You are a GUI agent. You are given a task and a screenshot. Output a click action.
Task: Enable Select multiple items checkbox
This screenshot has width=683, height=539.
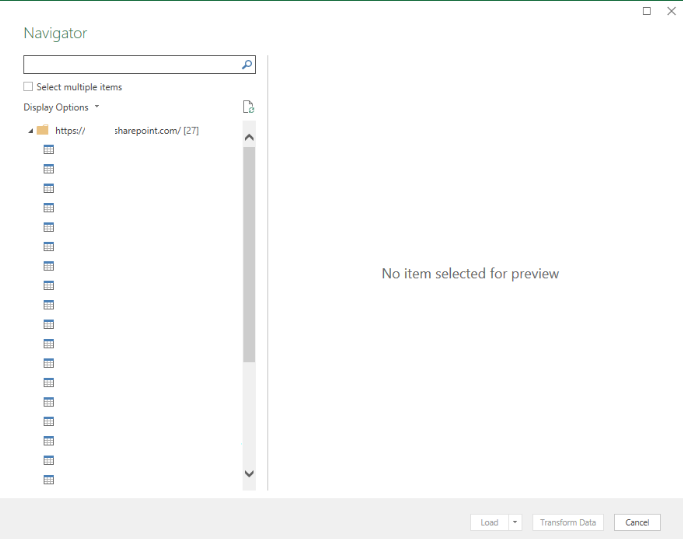28,87
